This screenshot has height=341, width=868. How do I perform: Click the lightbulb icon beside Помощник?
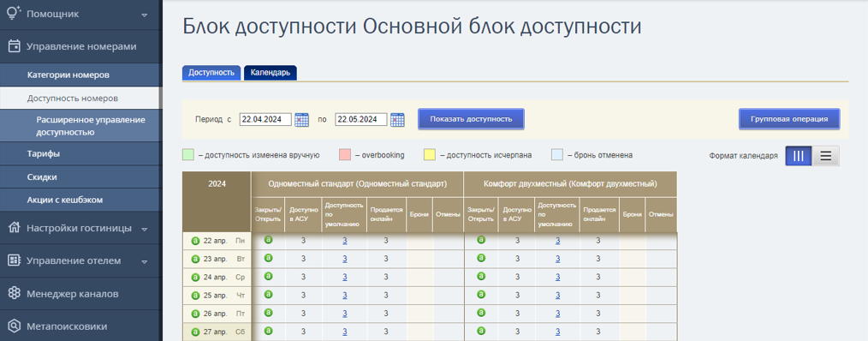click(14, 14)
